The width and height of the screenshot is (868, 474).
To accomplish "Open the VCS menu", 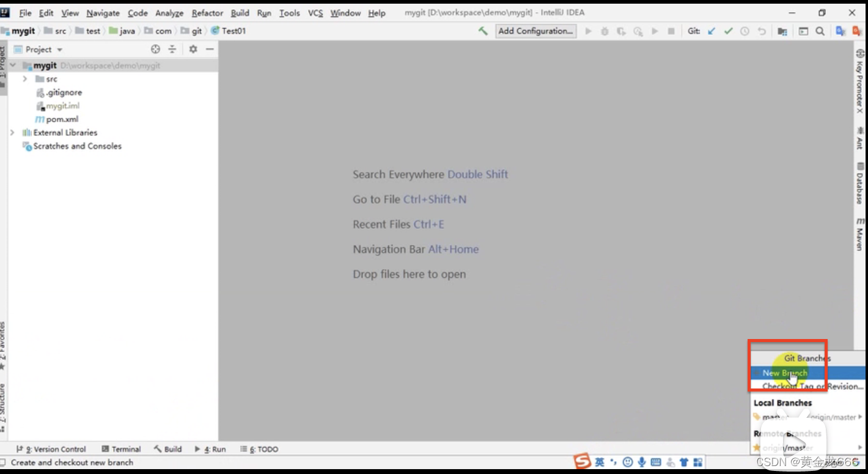I will [315, 13].
